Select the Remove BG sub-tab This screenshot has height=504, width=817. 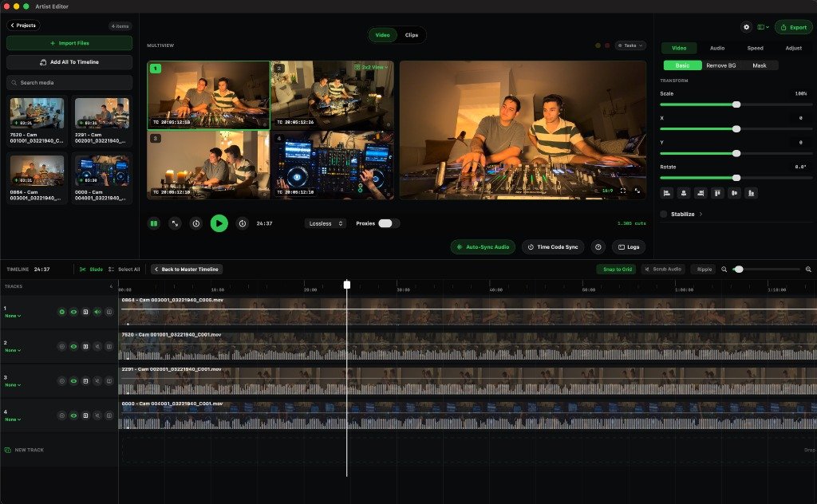coord(721,65)
